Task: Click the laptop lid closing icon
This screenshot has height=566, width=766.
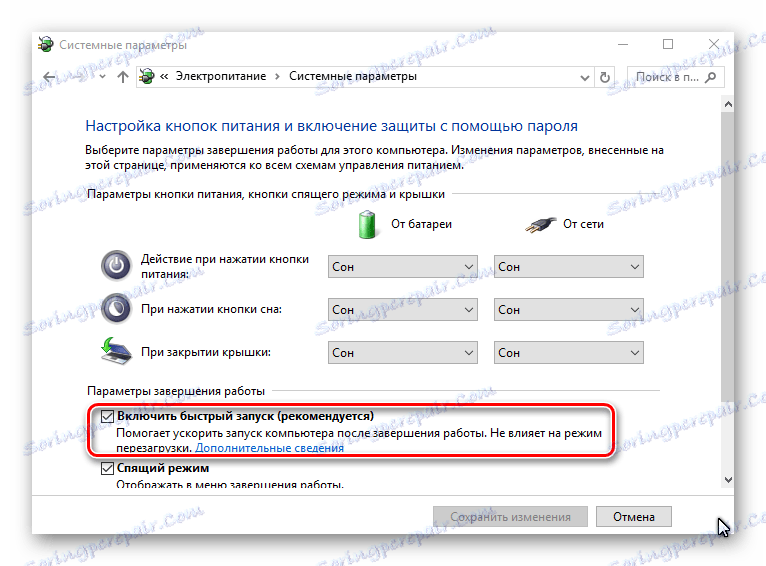Action: coord(116,351)
